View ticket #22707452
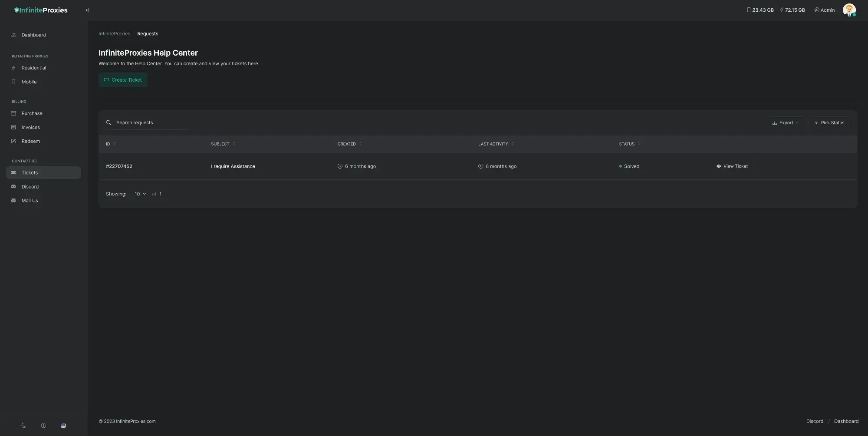 pos(732,166)
